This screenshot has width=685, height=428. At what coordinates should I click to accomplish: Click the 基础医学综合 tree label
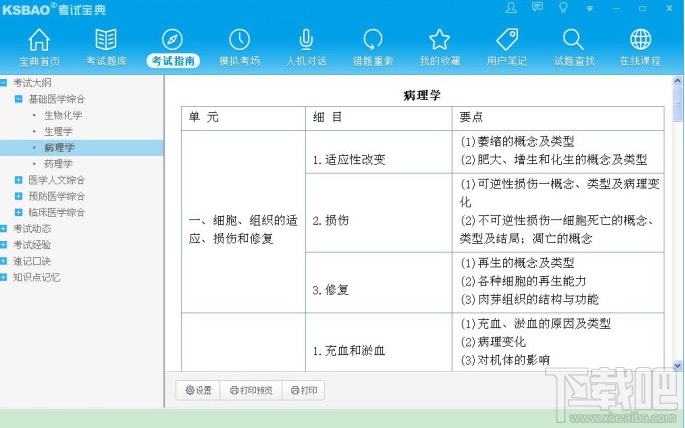(x=56, y=99)
